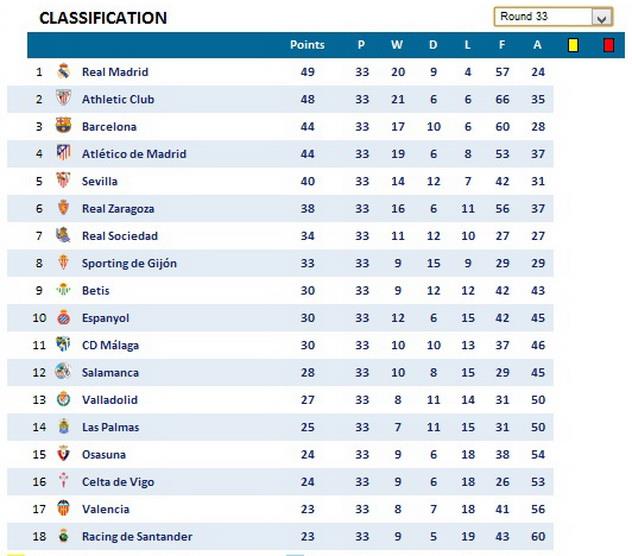Click the Osasuna club crest
632x556 pixels.
[x=63, y=455]
